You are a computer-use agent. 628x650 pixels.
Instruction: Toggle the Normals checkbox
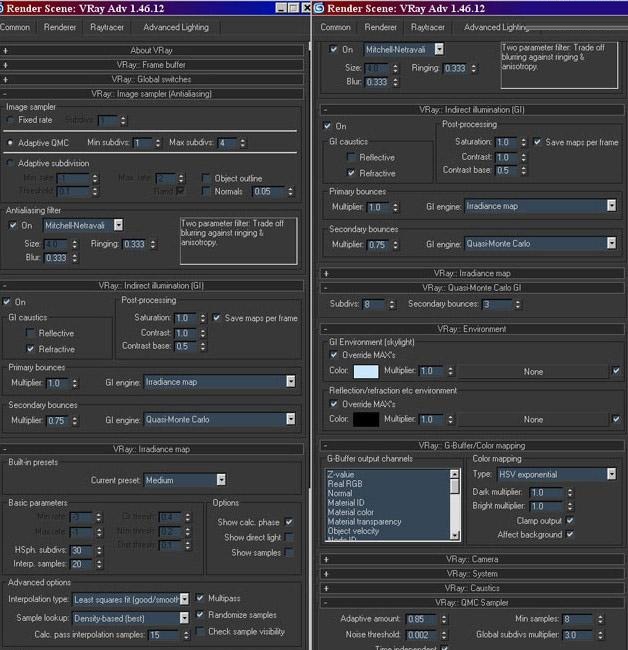pyautogui.click(x=206, y=191)
